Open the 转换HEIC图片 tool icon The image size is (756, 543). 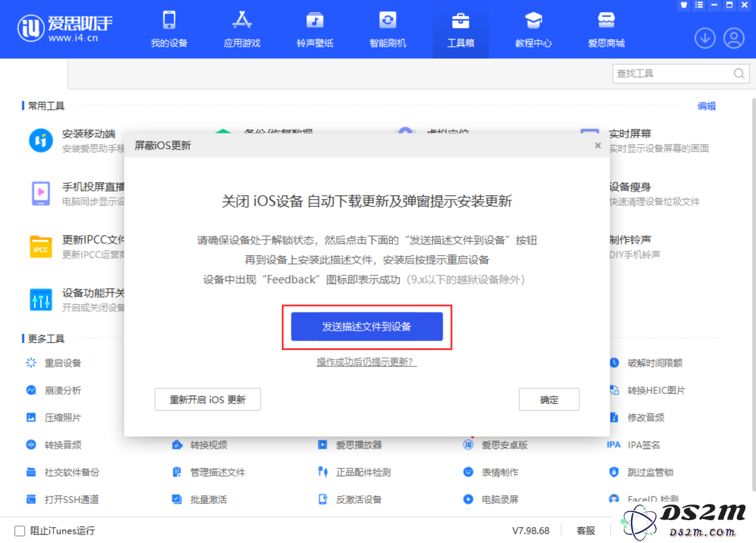(x=614, y=390)
